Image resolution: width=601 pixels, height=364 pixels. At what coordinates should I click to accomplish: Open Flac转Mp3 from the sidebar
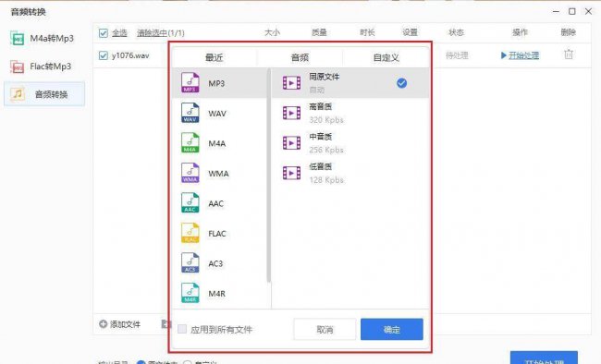pos(44,67)
